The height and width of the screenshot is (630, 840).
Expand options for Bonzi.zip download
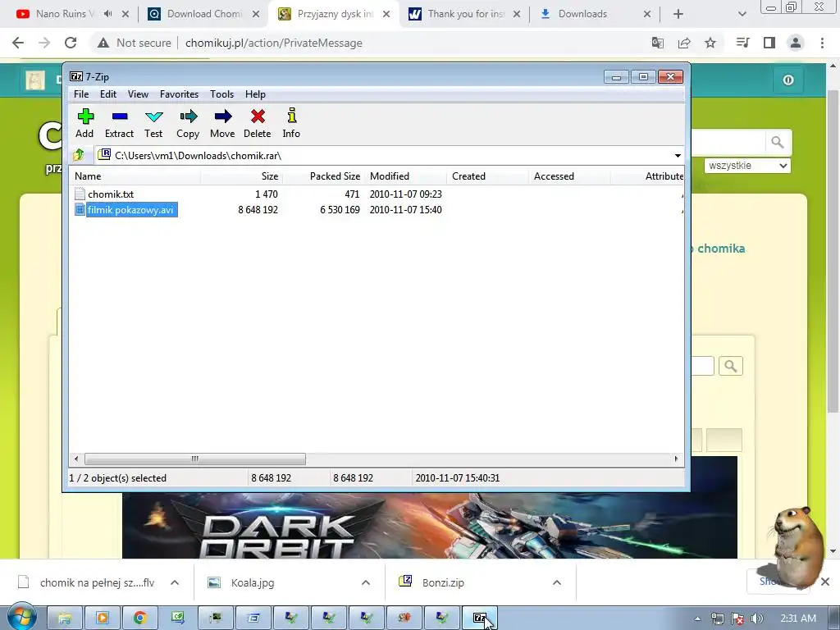point(557,582)
